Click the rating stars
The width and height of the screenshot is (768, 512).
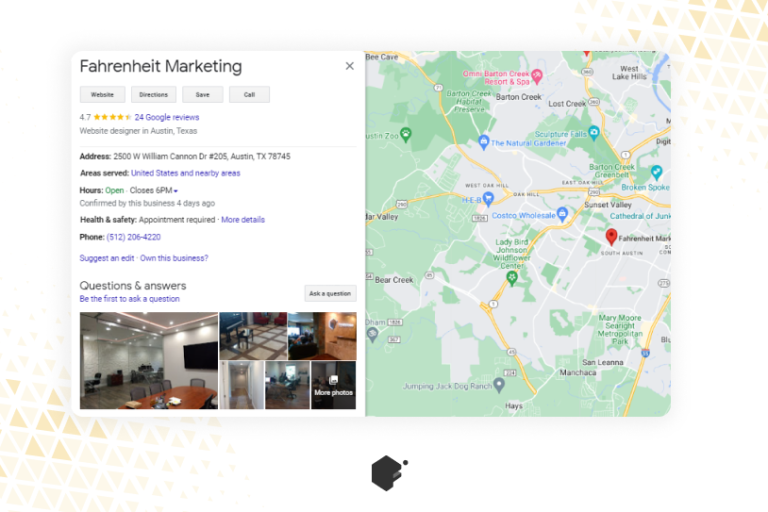[113, 117]
